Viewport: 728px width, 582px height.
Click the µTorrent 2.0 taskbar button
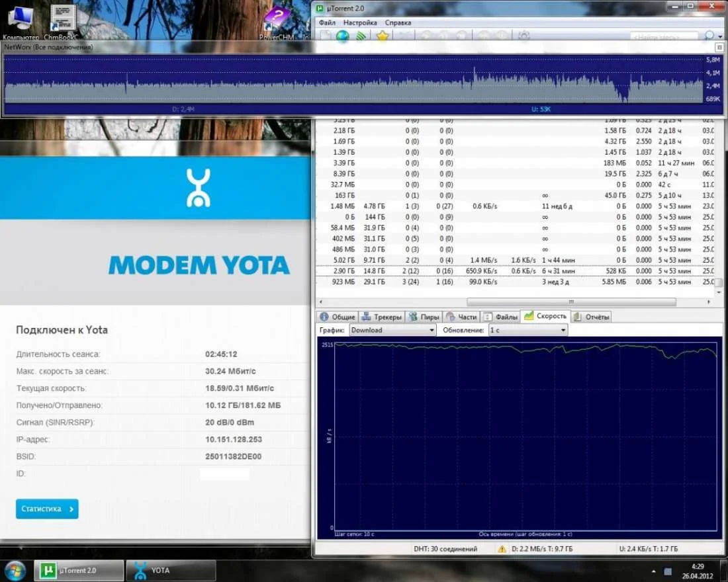79,570
